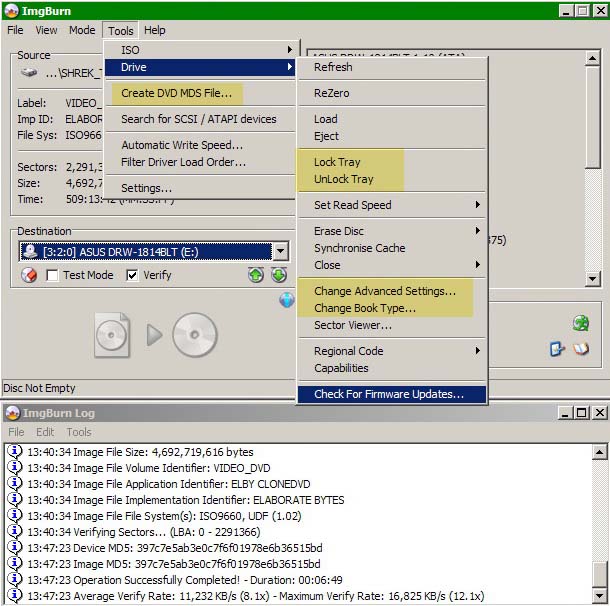610x606 pixels.
Task: Click the log window scrollbar down arrow
Action: (x=599, y=595)
